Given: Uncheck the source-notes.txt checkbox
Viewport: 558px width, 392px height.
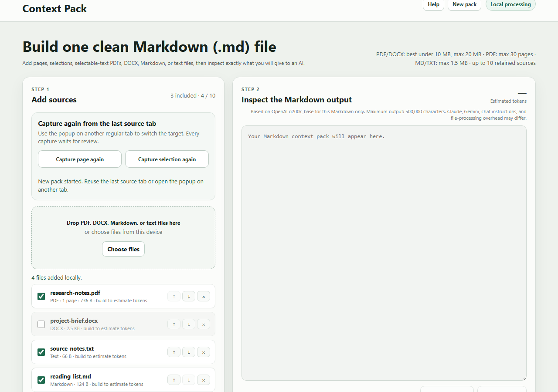Looking at the screenshot, I should tap(41, 352).
